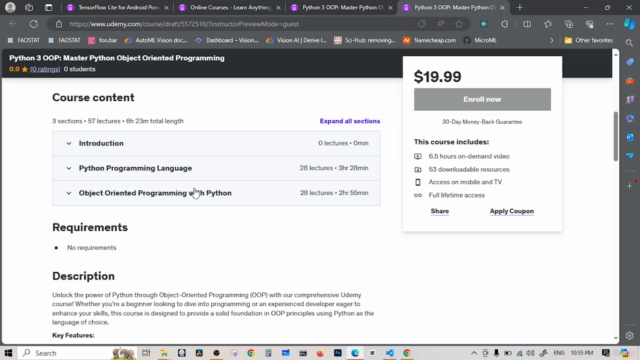The image size is (640, 360).
Task: Open the volume icon in system tray
Action: tap(530, 353)
